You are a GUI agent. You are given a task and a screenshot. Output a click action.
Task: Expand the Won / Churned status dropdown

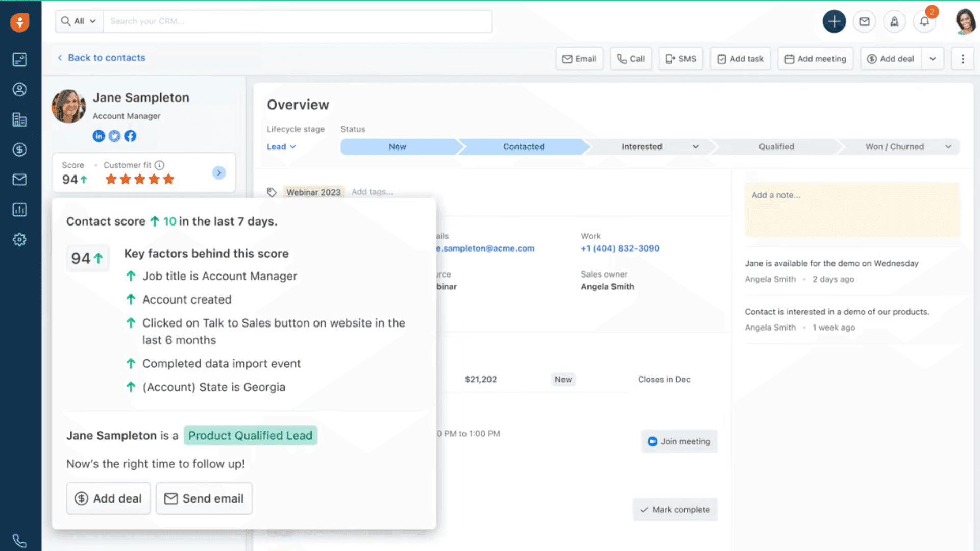[x=948, y=146]
